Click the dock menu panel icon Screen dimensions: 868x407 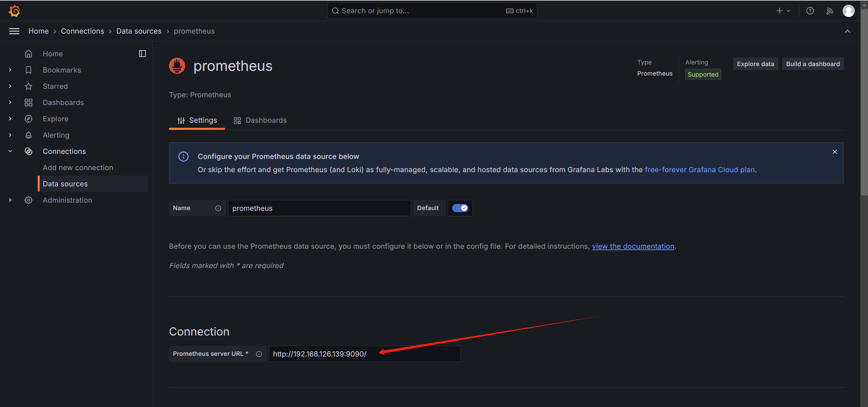click(142, 54)
